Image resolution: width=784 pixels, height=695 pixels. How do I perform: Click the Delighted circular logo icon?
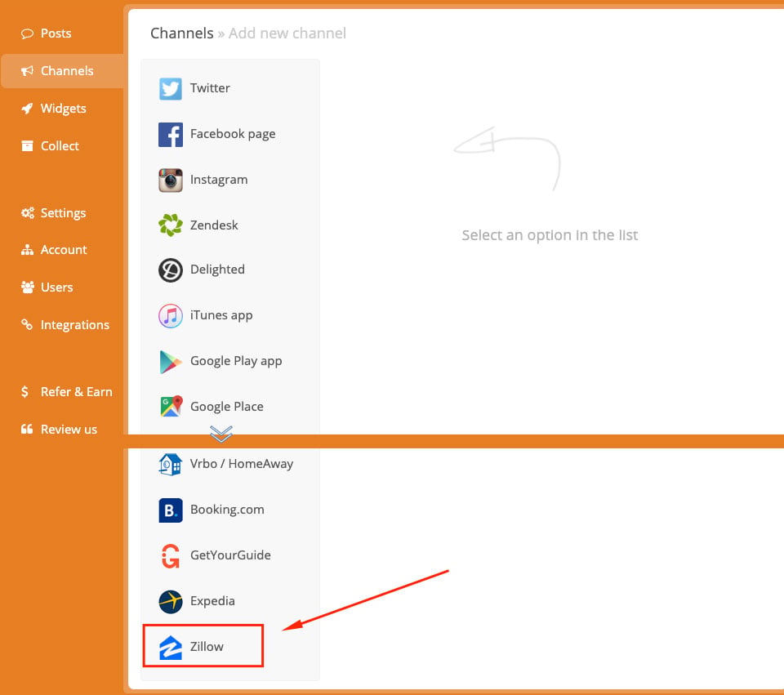171,270
